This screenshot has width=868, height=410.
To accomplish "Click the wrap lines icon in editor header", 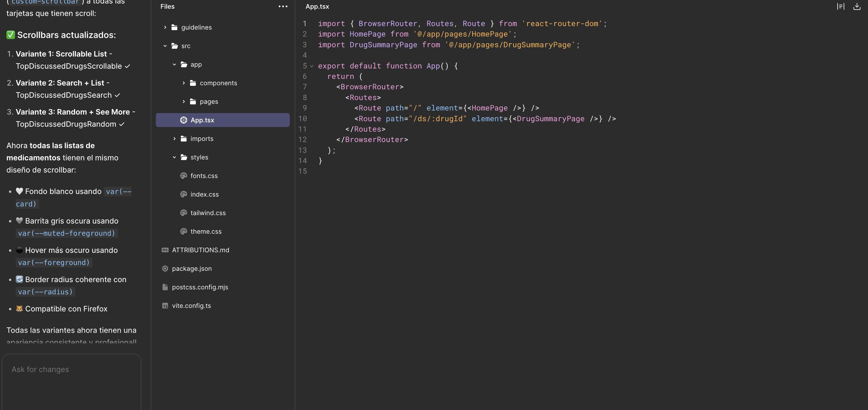I will click(840, 7).
